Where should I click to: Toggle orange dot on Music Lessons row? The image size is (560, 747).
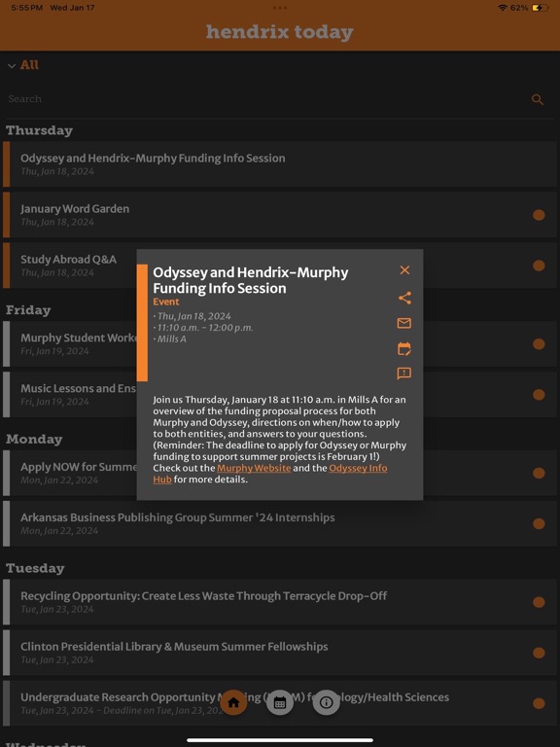(539, 395)
